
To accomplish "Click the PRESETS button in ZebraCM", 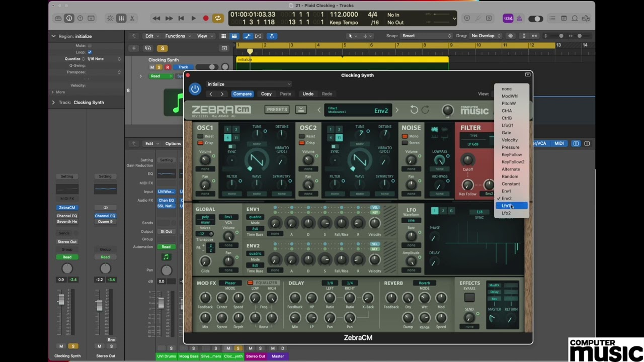I will coord(277,110).
